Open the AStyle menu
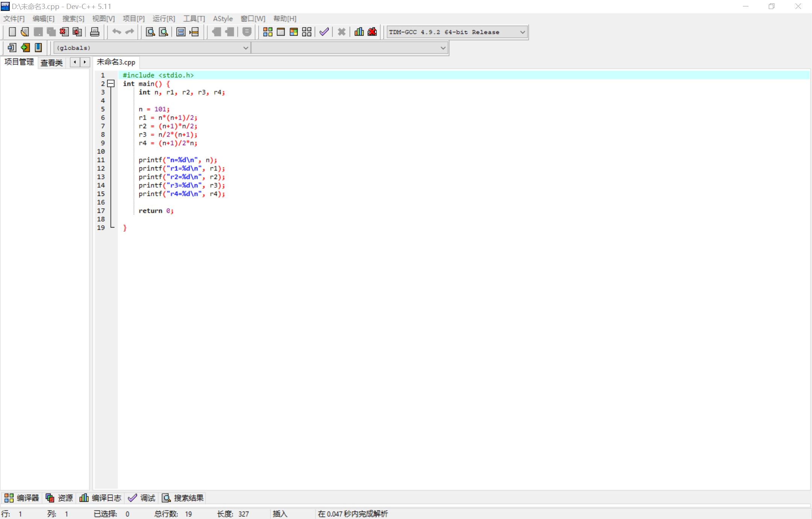Screen dimensions: 812x519 coord(223,18)
